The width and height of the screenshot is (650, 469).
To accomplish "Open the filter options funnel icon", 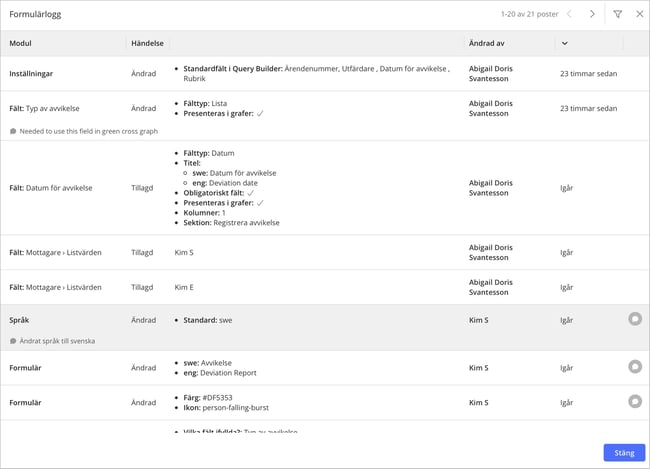I will pyautogui.click(x=618, y=14).
